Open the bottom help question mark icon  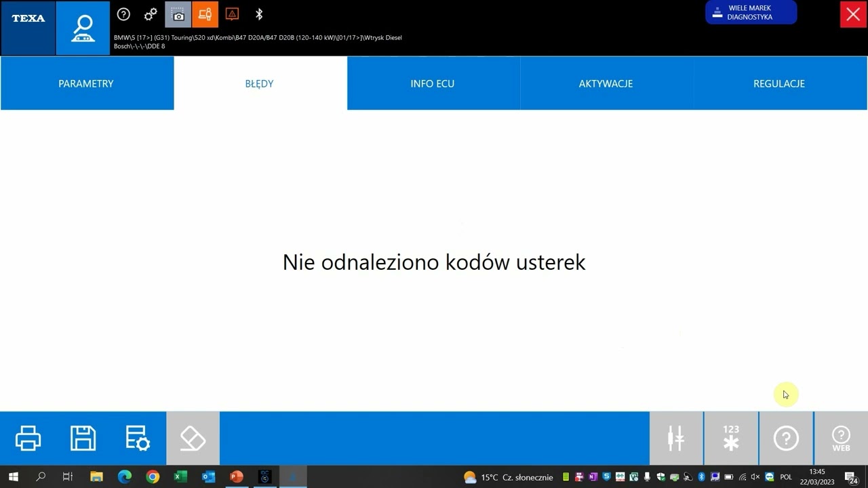(x=786, y=439)
